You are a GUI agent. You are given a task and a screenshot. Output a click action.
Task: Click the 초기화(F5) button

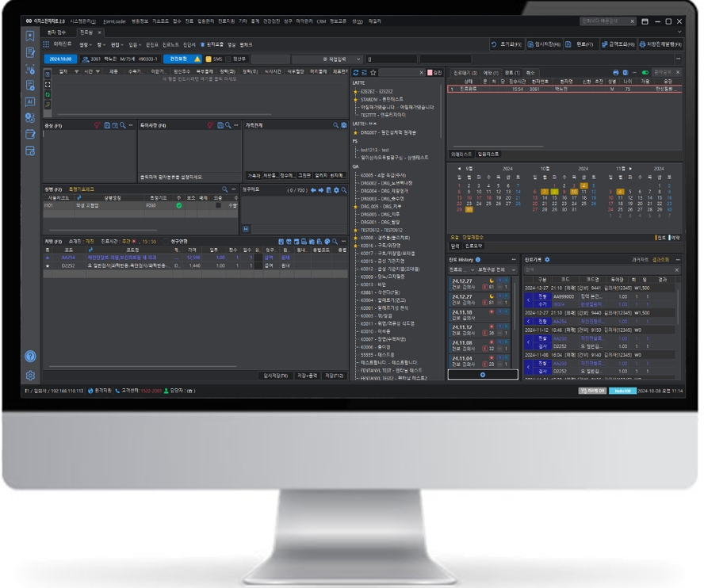507,44
